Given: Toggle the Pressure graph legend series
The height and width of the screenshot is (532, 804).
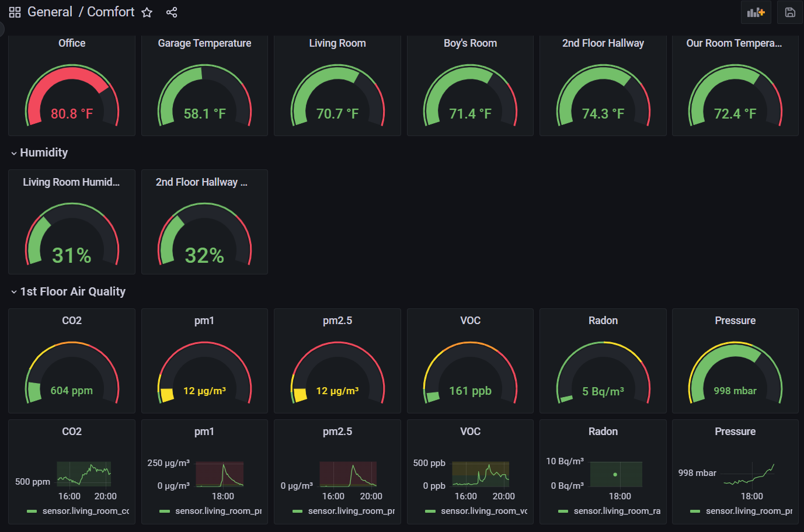Looking at the screenshot, I should click(x=749, y=511).
